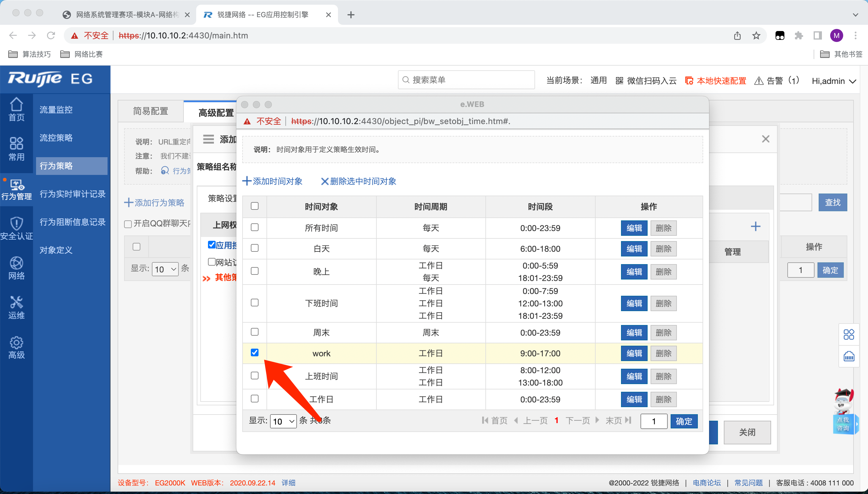
Task: Click the 删除选中时间对象 link
Action: (359, 181)
